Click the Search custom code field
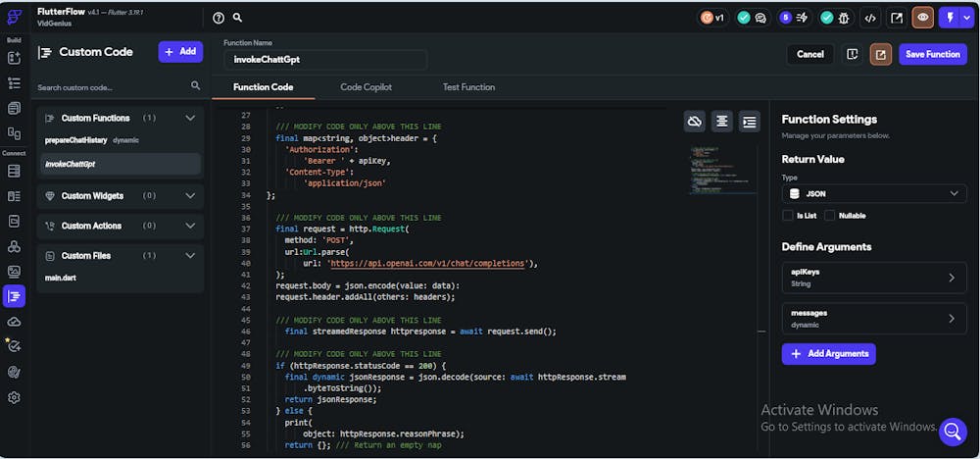 [x=113, y=87]
